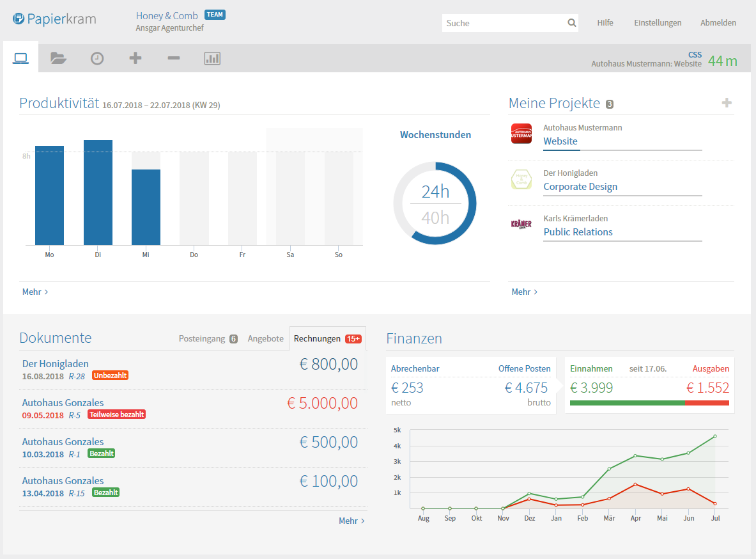The height and width of the screenshot is (559, 756).
Task: Click the Einnahmen/Ausgaben progress bar
Action: click(x=649, y=403)
